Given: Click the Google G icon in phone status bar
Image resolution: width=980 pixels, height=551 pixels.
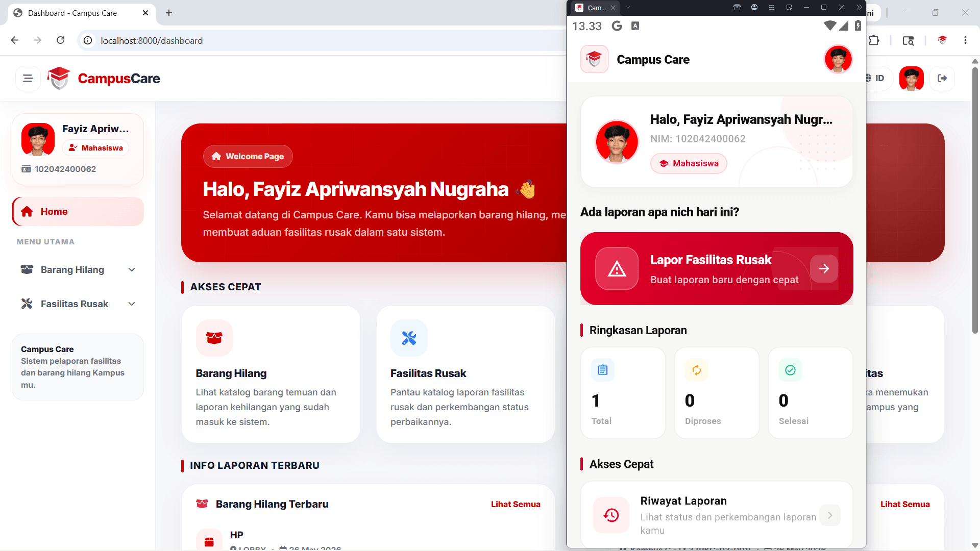Looking at the screenshot, I should point(617,26).
